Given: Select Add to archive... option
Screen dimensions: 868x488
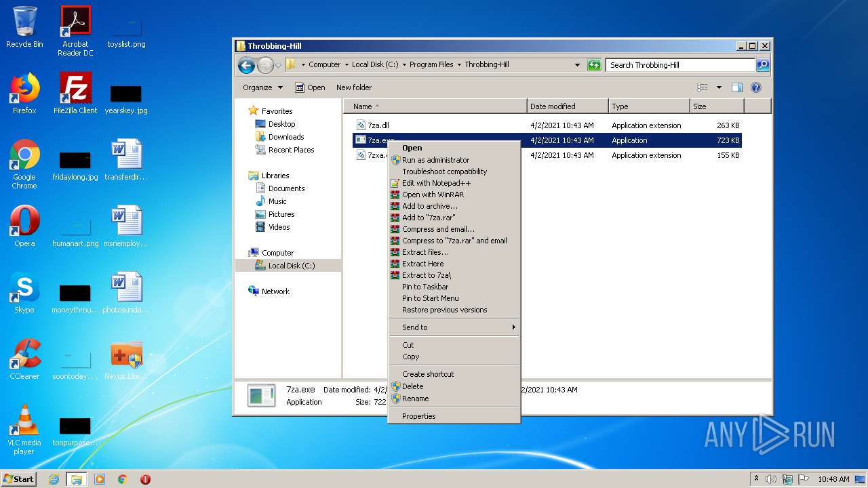Looking at the screenshot, I should click(454, 206).
